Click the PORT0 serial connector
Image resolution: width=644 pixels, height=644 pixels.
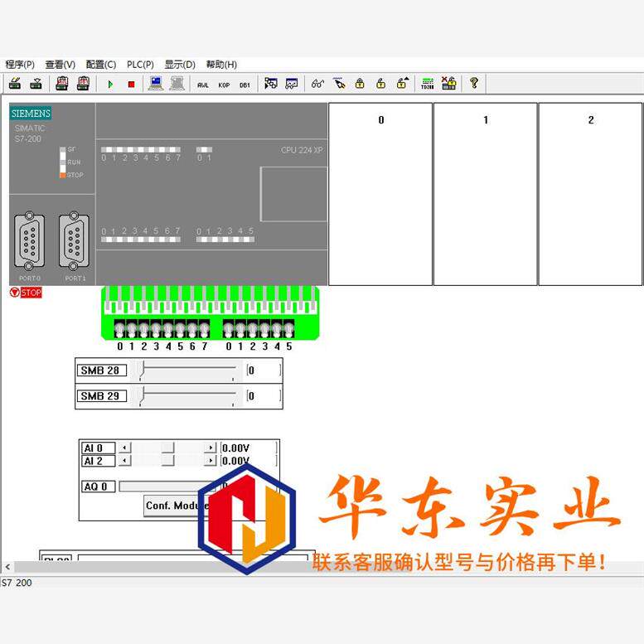(x=29, y=240)
